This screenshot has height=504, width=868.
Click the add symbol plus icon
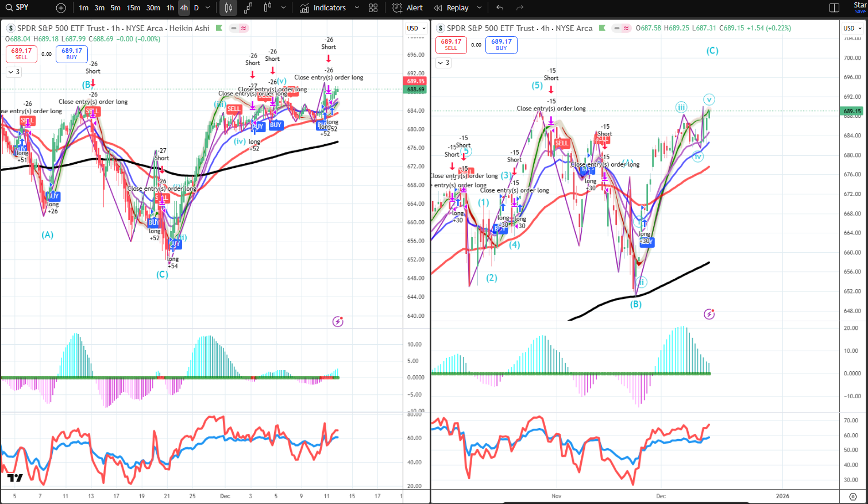click(x=61, y=8)
